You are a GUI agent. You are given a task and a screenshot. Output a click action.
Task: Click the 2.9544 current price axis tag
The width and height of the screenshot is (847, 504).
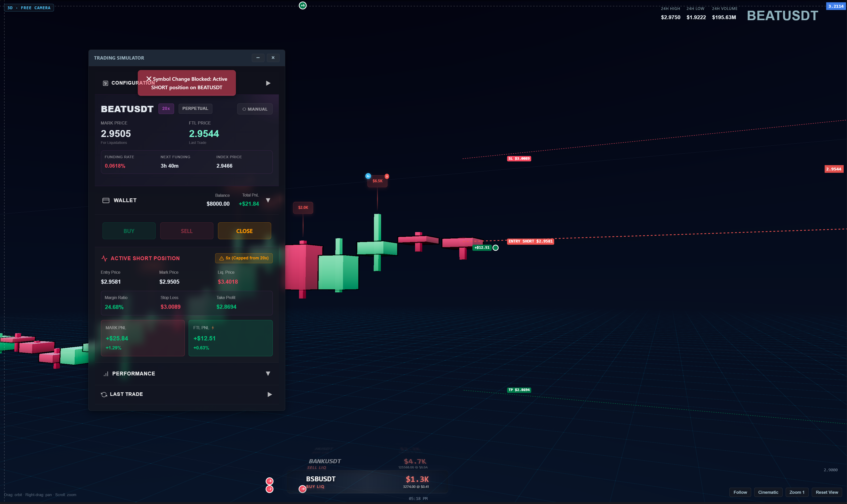(834, 169)
